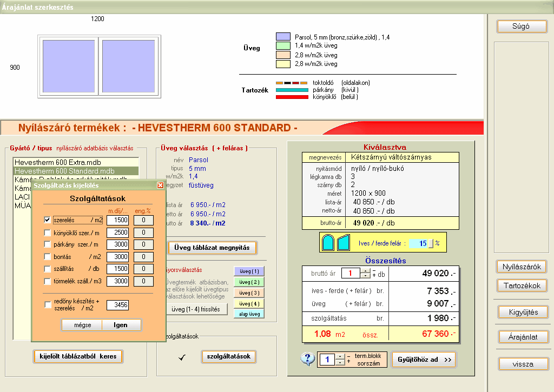
Task: Click the bruttó ár db quantity field
Action: [x=351, y=274]
